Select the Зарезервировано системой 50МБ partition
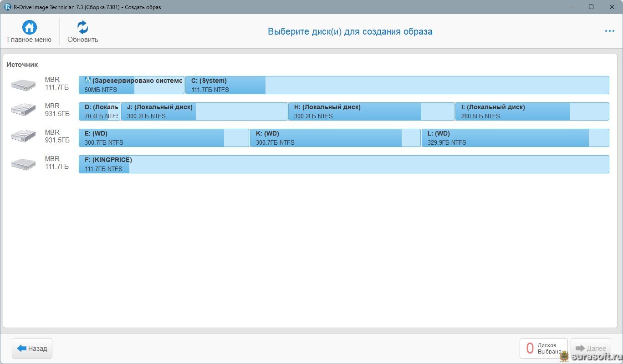Image resolution: width=623 pixels, height=364 pixels. point(132,85)
